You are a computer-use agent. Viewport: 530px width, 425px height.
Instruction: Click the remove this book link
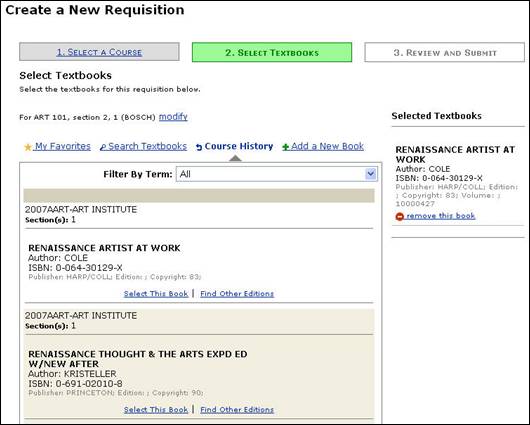[441, 216]
